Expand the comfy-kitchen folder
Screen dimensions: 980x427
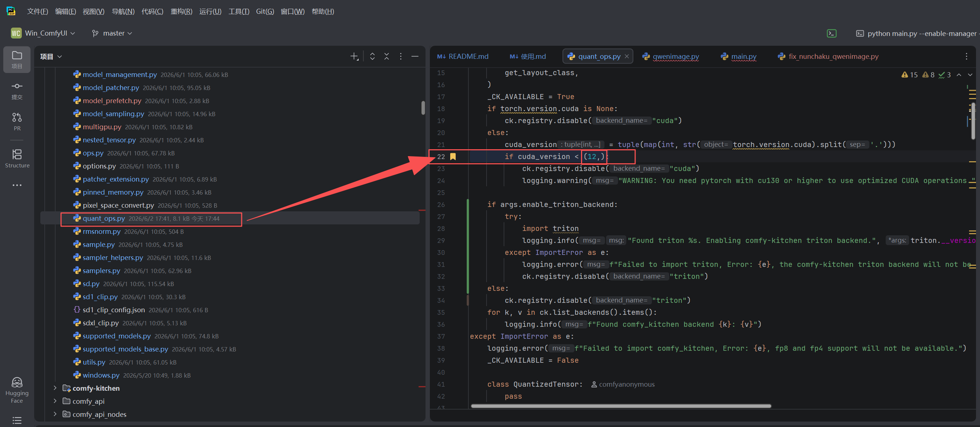pyautogui.click(x=55, y=388)
